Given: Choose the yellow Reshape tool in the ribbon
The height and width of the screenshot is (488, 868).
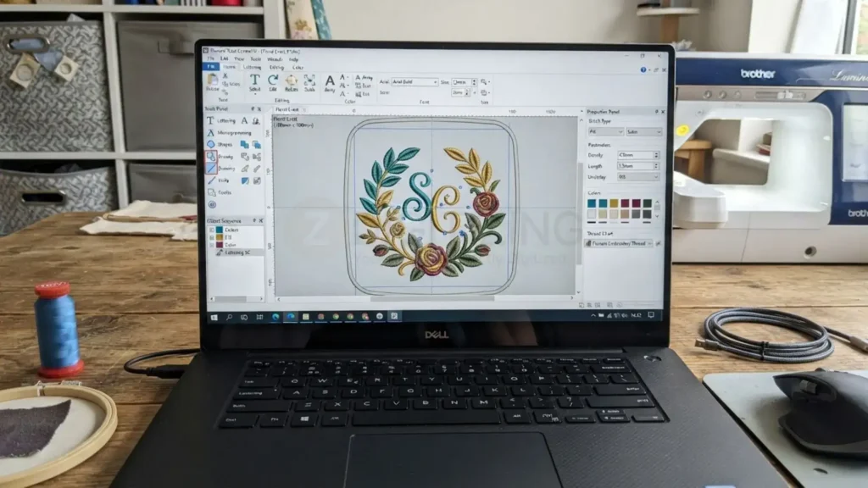Looking at the screenshot, I should (x=292, y=83).
